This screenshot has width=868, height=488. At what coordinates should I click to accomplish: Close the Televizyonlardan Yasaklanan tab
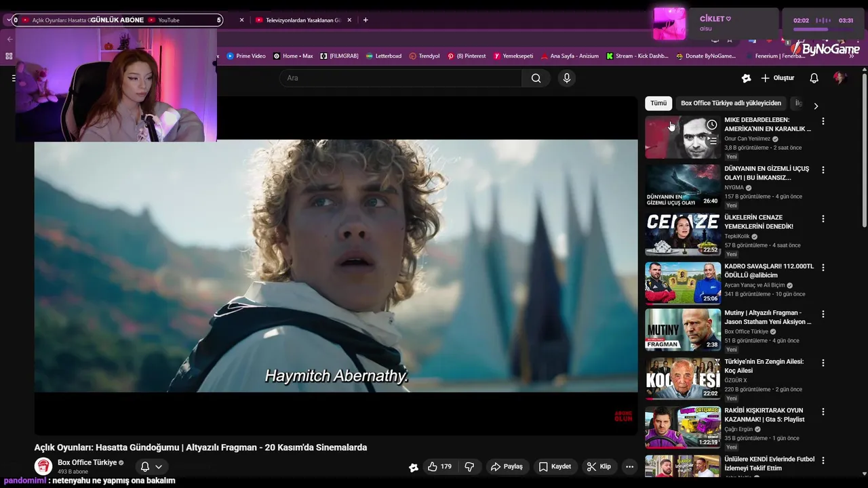point(350,20)
